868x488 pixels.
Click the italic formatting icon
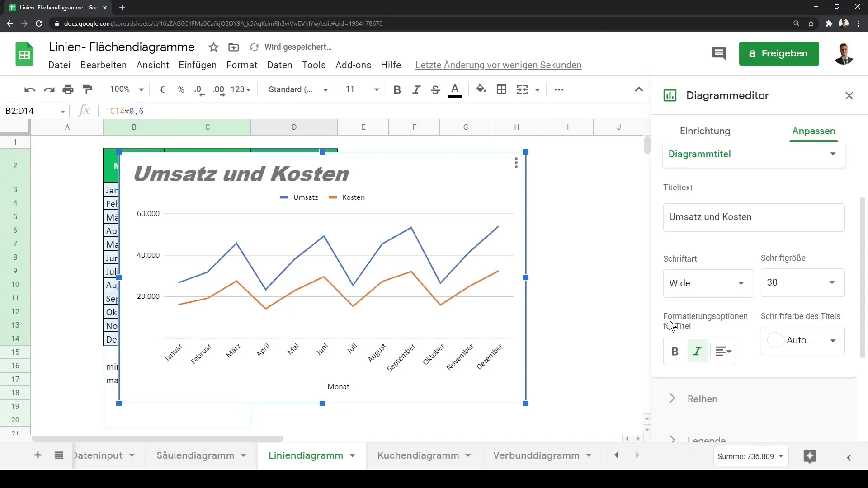coord(698,350)
